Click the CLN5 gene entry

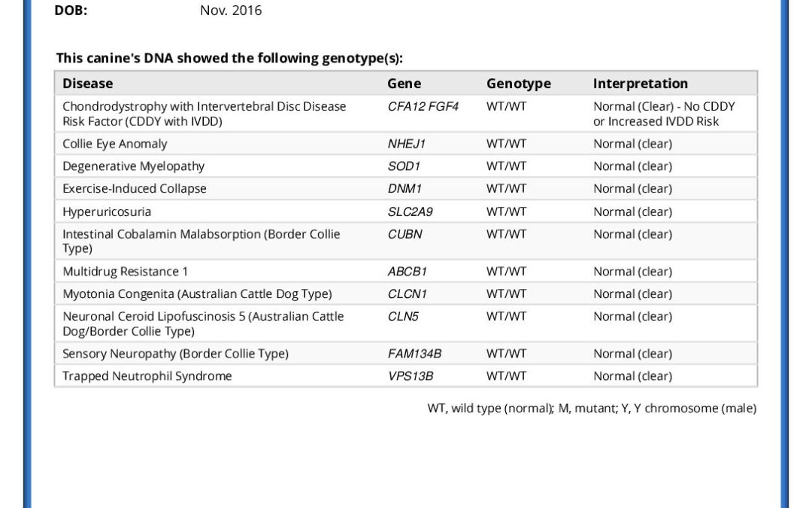click(x=402, y=316)
